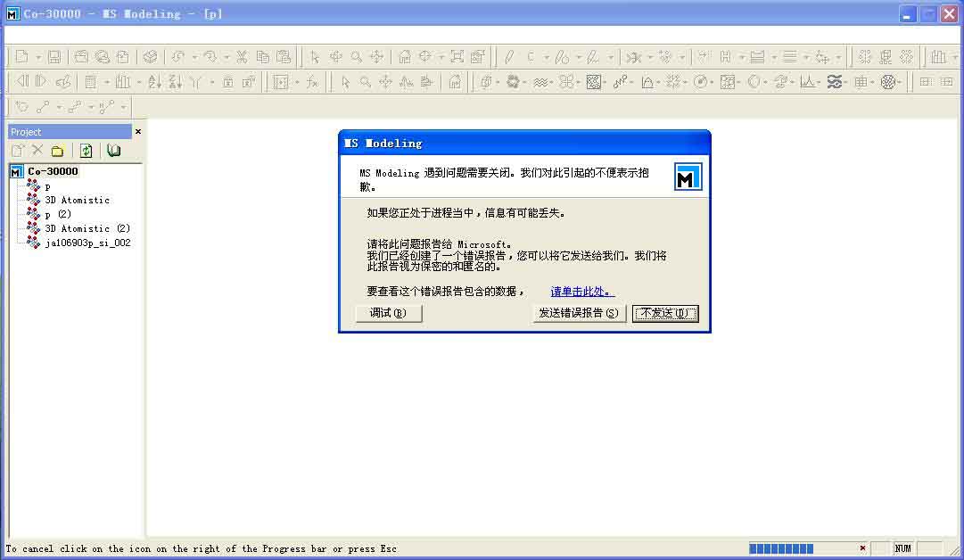The height and width of the screenshot is (560, 964).
Task: Select the Sketch Atom pencil tool
Action: 509,57
